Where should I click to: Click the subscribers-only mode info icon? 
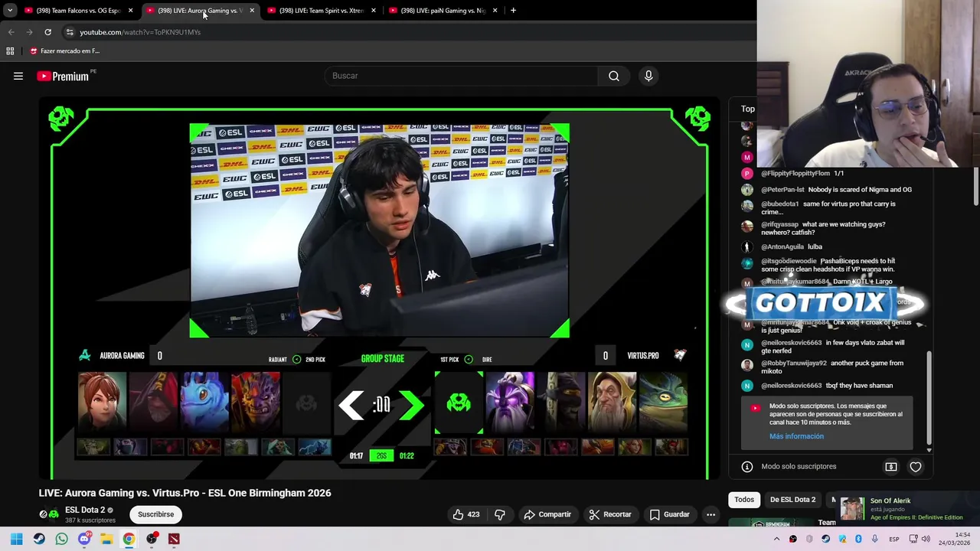(747, 466)
